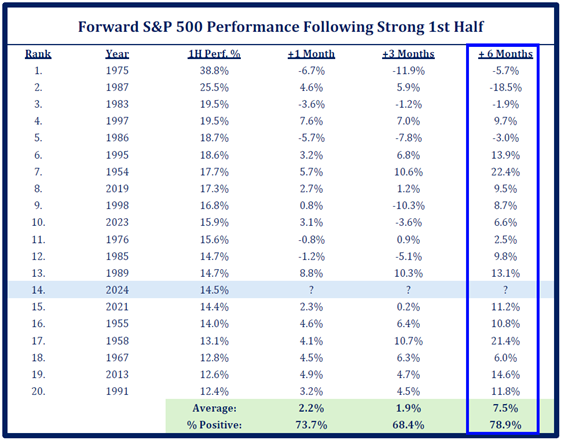Screen dimensions: 561x440
Task: Click the +1 Month column header
Action: pos(311,54)
